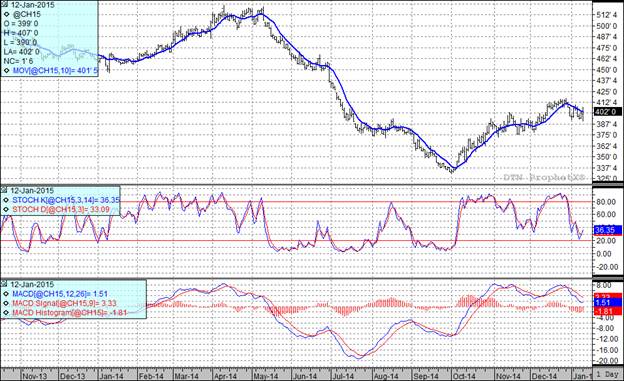Click the red -1.81 histogram value tag
Image resolution: width=624 pixels, height=381 pixels.
coord(607,311)
